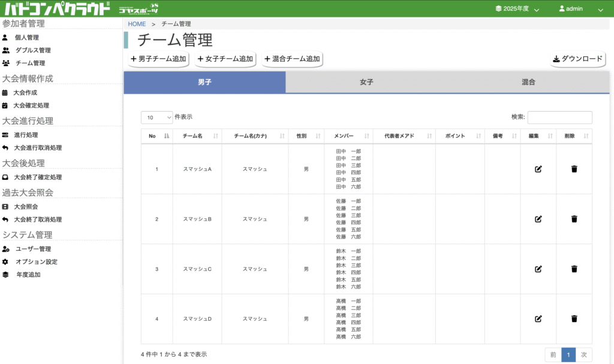Open 個人管理 in the sidebar
This screenshot has width=614, height=364.
coord(26,37)
